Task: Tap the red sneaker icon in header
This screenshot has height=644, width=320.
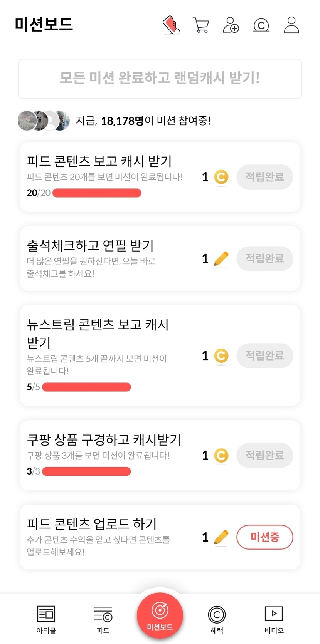Action: pyautogui.click(x=172, y=25)
